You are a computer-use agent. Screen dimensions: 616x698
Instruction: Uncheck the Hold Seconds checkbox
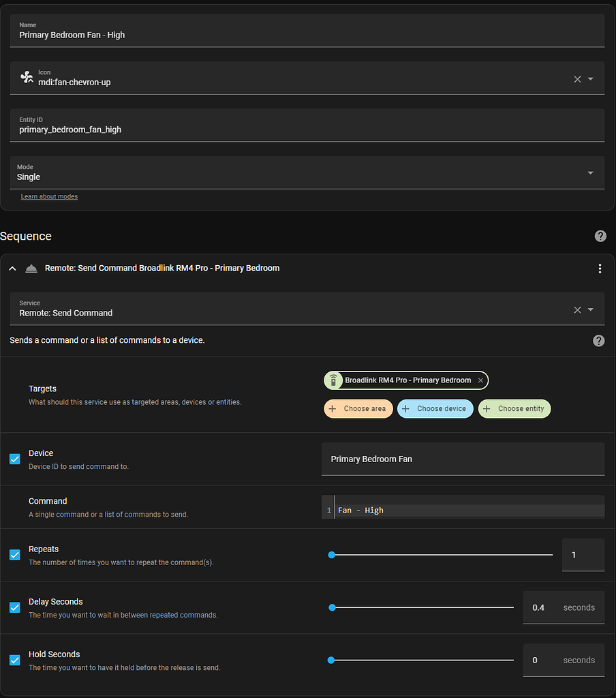pyautogui.click(x=15, y=660)
